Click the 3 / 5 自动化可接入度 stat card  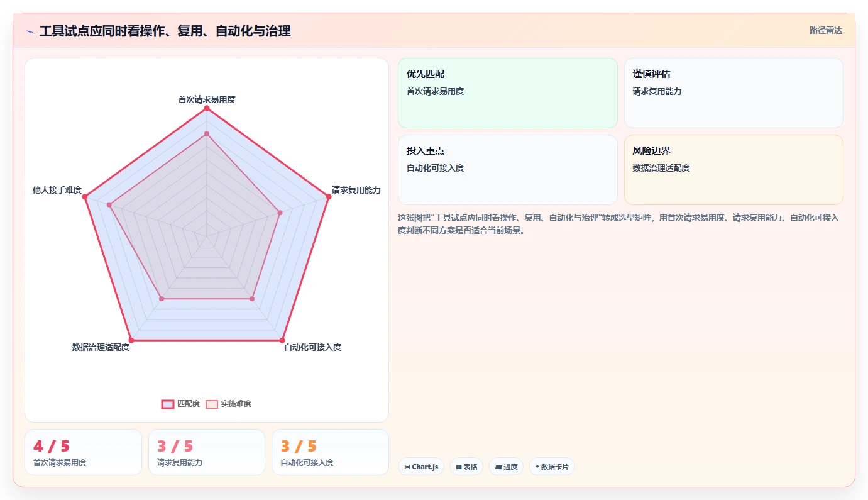click(330, 452)
